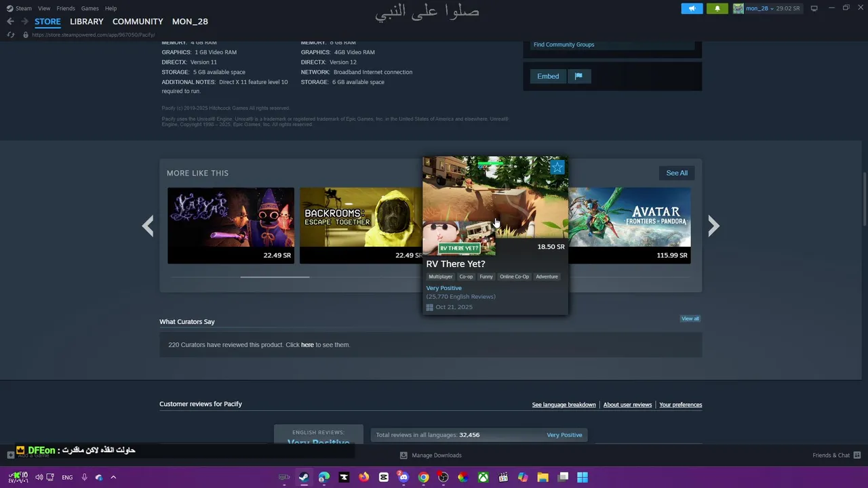Open the Friends menu
The image size is (868, 488).
pyautogui.click(x=66, y=8)
